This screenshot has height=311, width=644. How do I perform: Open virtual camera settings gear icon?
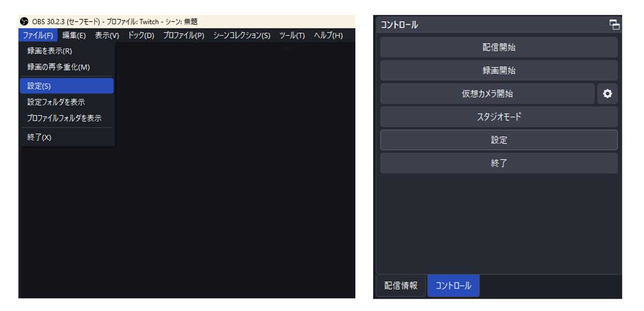pyautogui.click(x=607, y=93)
